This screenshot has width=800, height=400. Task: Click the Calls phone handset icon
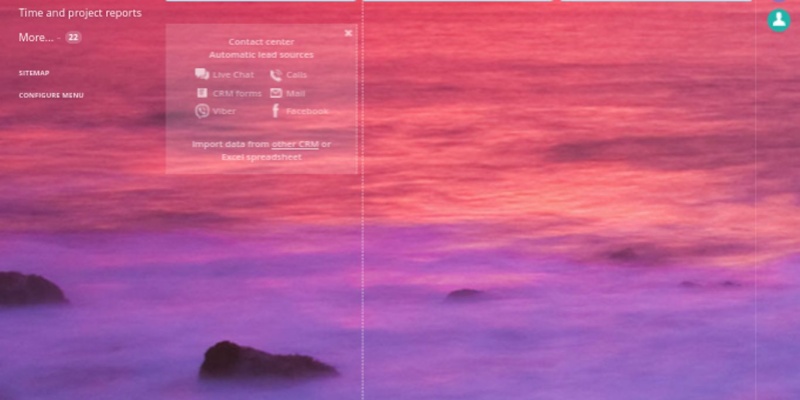tap(276, 75)
